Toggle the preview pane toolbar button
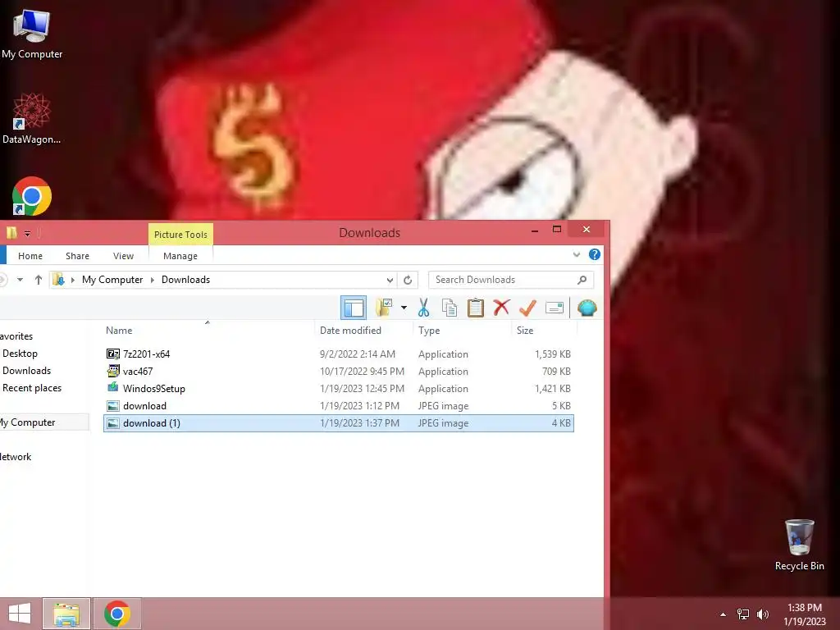Image resolution: width=840 pixels, height=630 pixels. (x=354, y=308)
